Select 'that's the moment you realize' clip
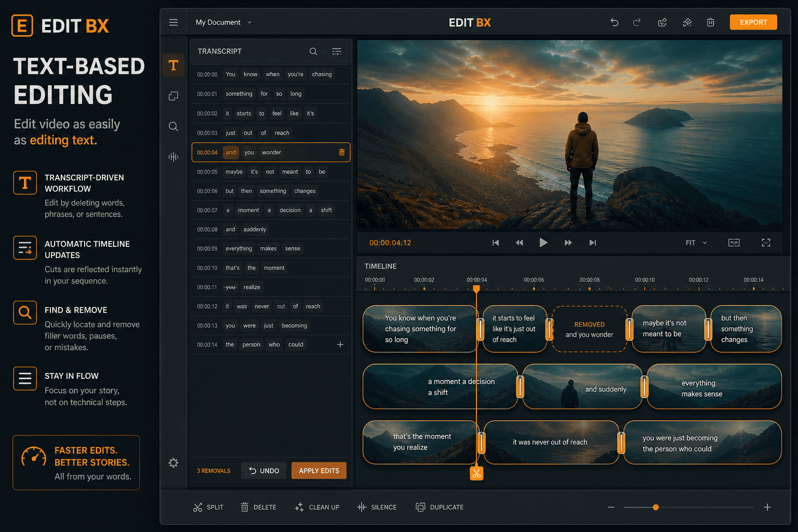 click(x=420, y=442)
